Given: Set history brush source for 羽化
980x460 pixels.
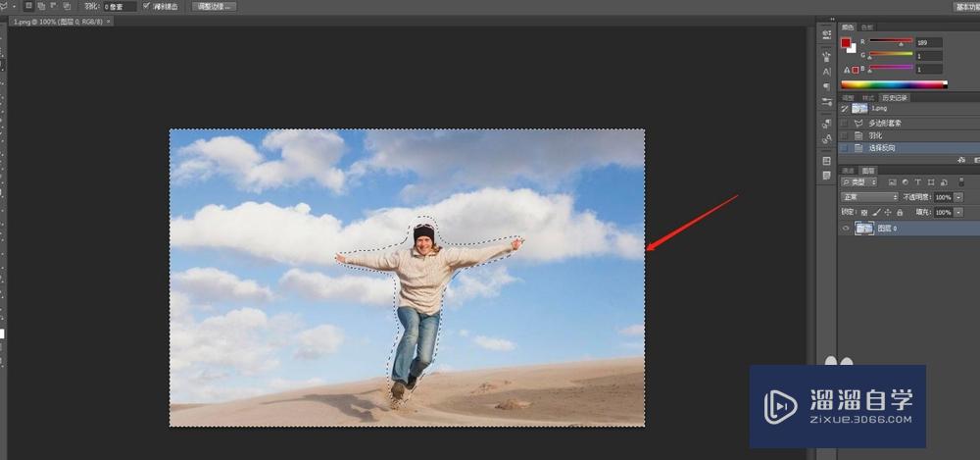Looking at the screenshot, I should pyautogui.click(x=845, y=135).
